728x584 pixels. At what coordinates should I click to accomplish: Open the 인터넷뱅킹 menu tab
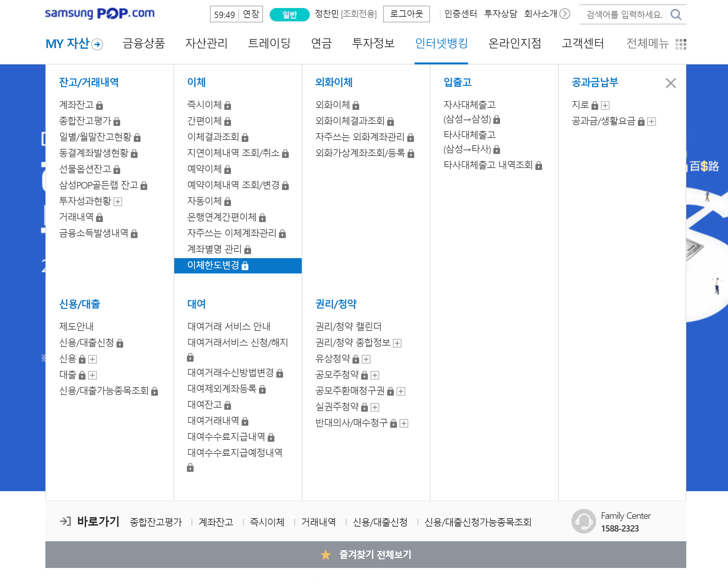pos(441,43)
